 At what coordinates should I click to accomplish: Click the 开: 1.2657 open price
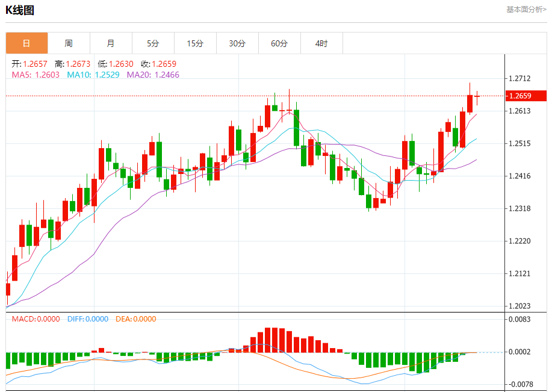point(29,64)
